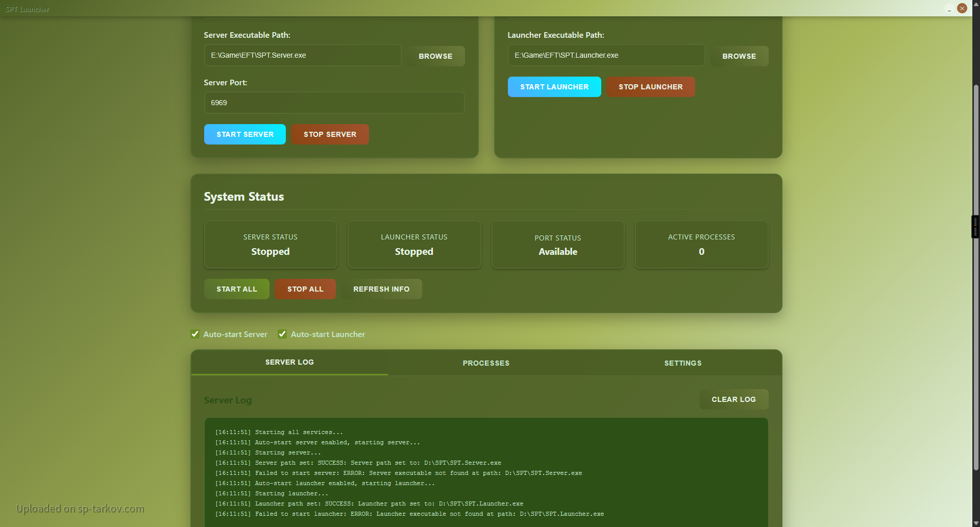The image size is (980, 527).
Task: Click Start All services button
Action: pos(236,289)
